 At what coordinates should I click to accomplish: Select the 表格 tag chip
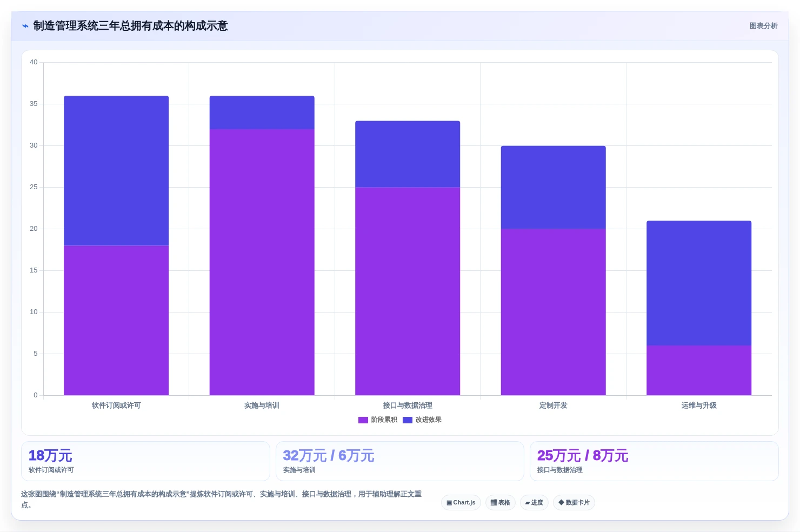click(501, 502)
